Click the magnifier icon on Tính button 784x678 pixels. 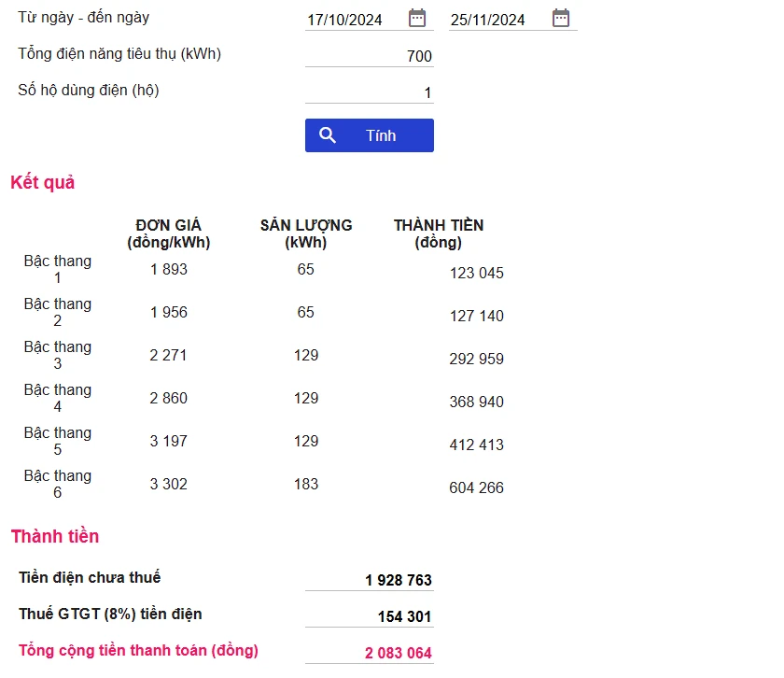(328, 135)
